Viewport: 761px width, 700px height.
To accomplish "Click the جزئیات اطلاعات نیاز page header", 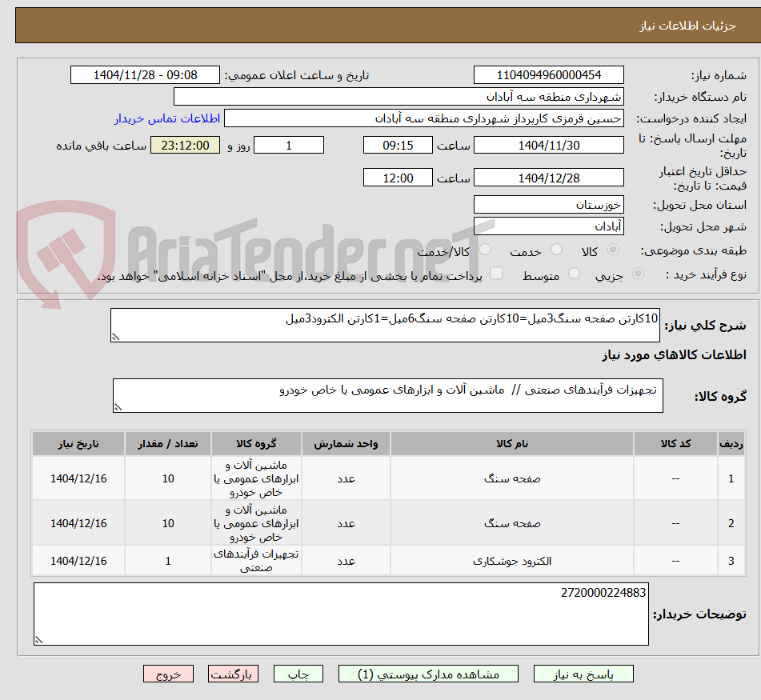I will 687,26.
